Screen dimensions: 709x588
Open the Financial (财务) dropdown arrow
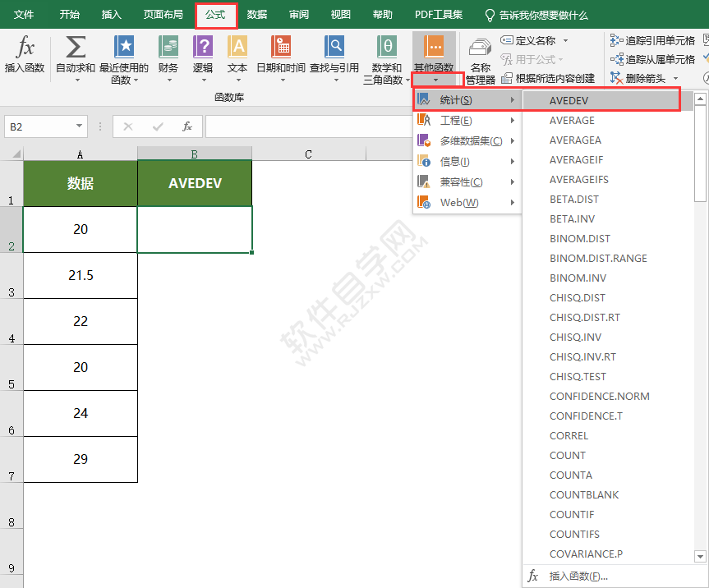click(x=169, y=80)
